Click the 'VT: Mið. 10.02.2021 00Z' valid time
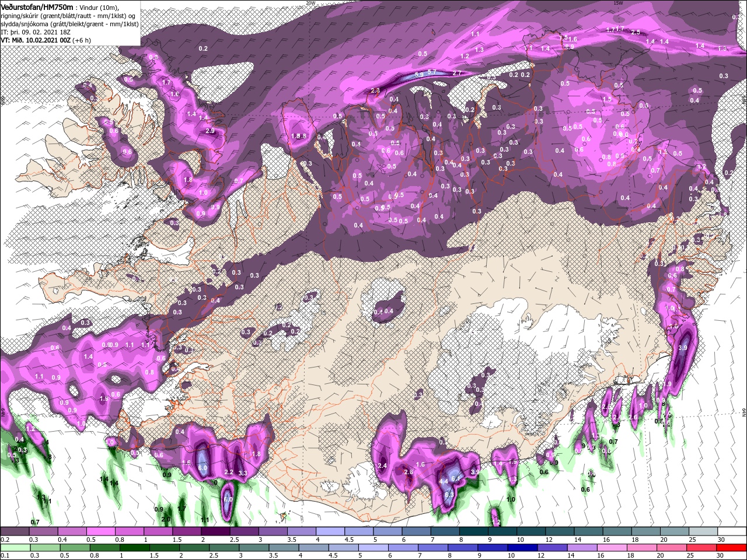The height and width of the screenshot is (560, 747). [36, 40]
